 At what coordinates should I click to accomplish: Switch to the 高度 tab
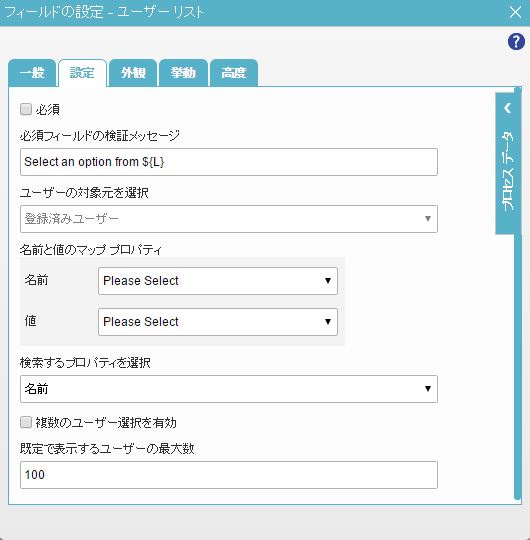(234, 73)
